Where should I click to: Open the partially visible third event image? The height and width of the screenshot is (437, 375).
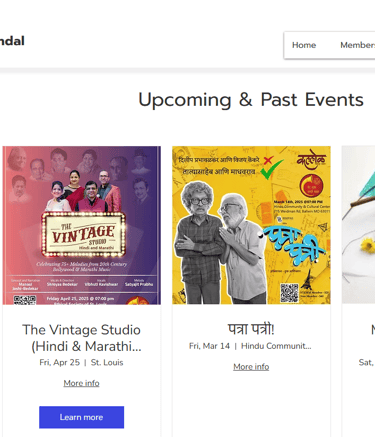358,225
